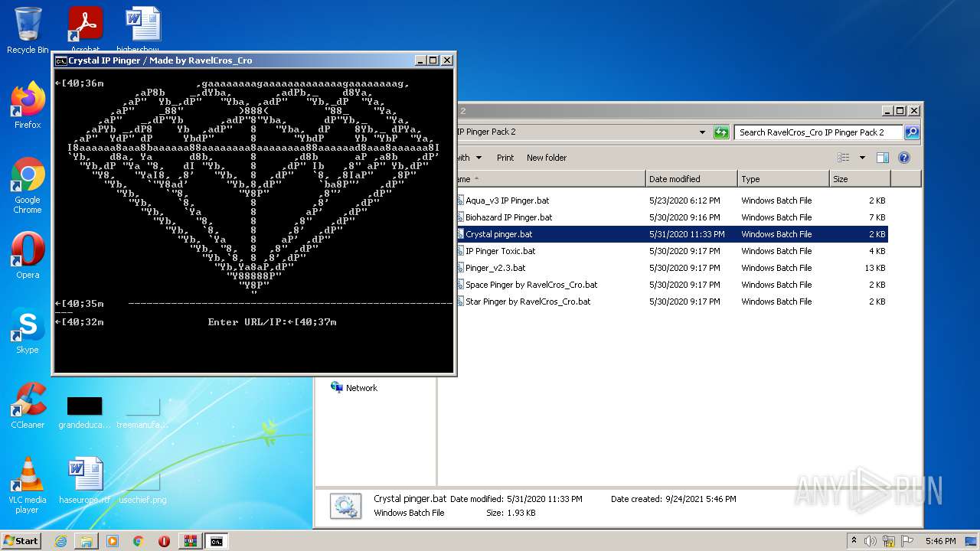The image size is (980, 551).
Task: Click the 13 KB size cell of Pinger_v2.3.bat
Action: 874,268
